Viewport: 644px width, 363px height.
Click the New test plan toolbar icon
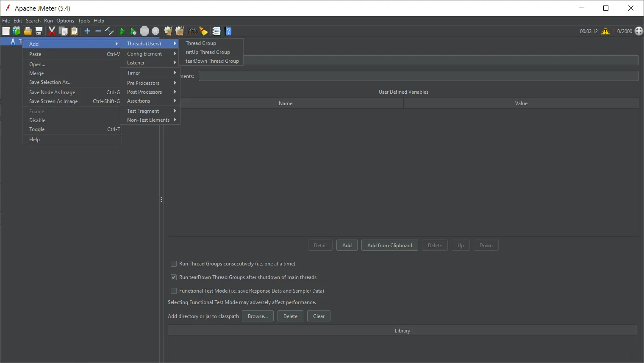(x=6, y=31)
